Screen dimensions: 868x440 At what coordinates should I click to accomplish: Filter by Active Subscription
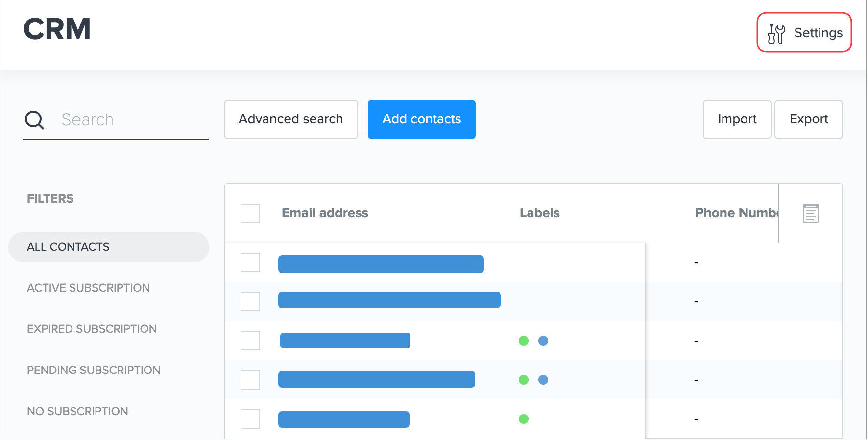[89, 288]
